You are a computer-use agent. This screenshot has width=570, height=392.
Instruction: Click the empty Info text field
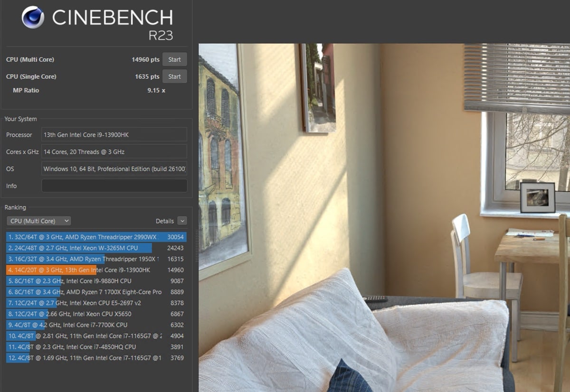pos(114,186)
